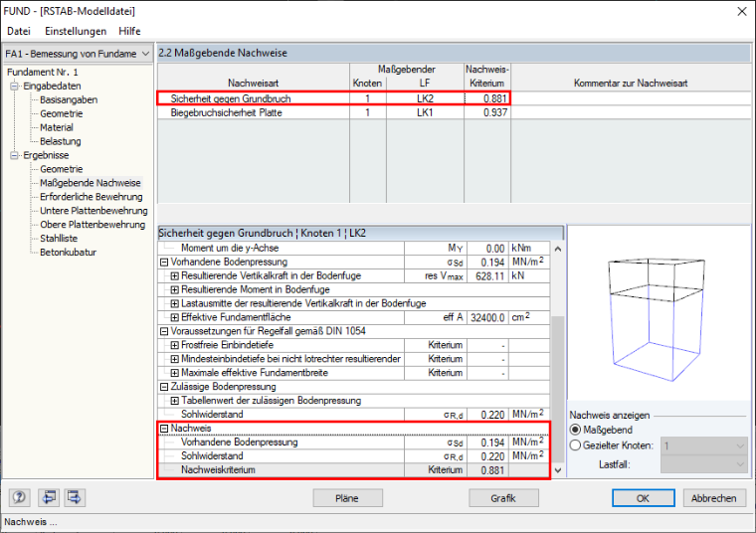Viewport: 756px width, 533px height.
Task: Click the details table vertical scrollbar thumb
Action: pos(558,390)
